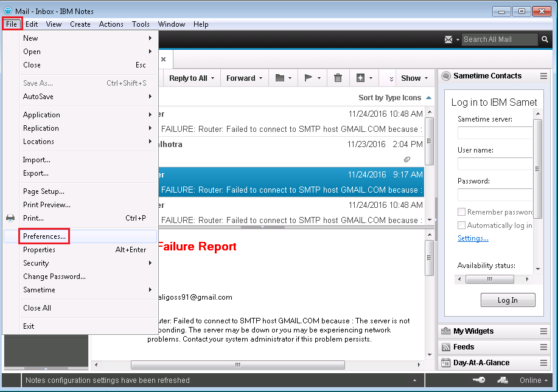Viewport: 558px width, 392px height.
Task: Open the Online status dropdown
Action: (534, 380)
